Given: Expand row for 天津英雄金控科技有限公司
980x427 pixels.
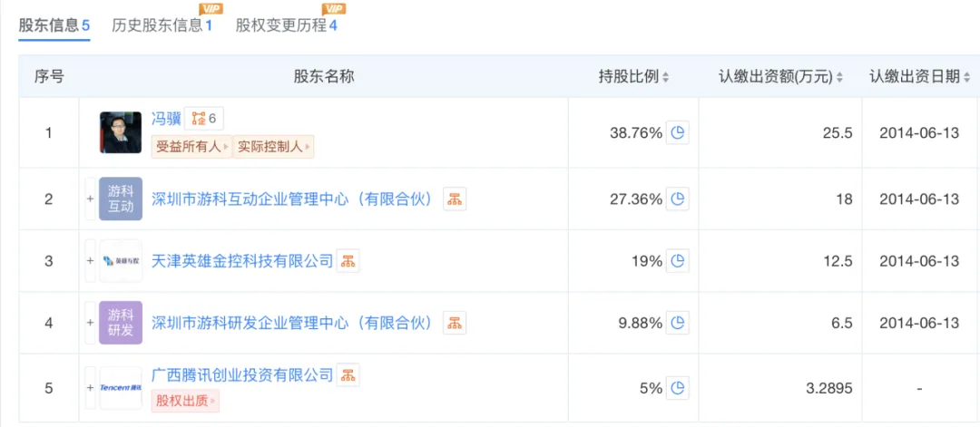Looking at the screenshot, I should [x=90, y=261].
